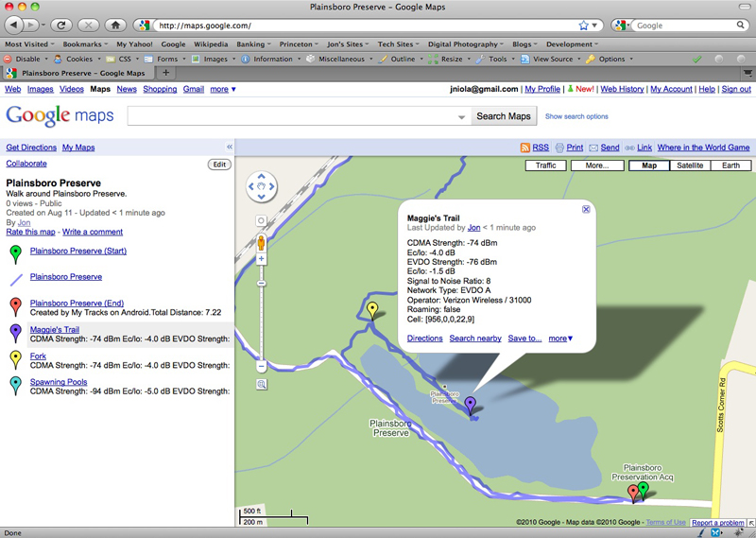
Task: Open Gmail from the top nav
Action: (194, 89)
